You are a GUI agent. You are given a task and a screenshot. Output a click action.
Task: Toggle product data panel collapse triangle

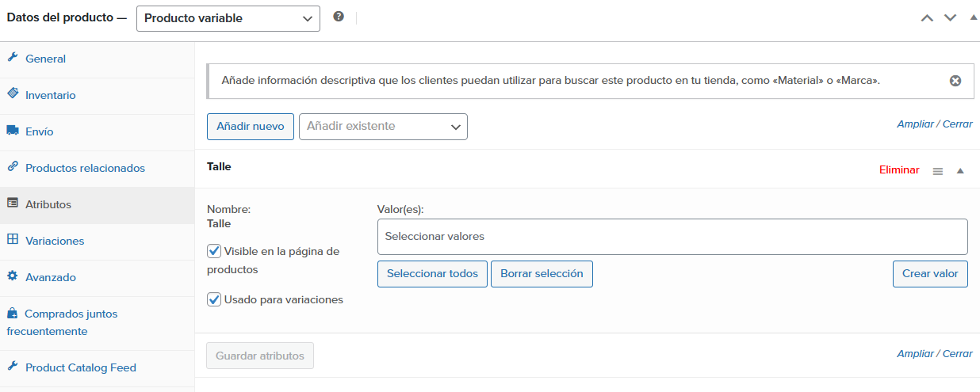pyautogui.click(x=974, y=17)
